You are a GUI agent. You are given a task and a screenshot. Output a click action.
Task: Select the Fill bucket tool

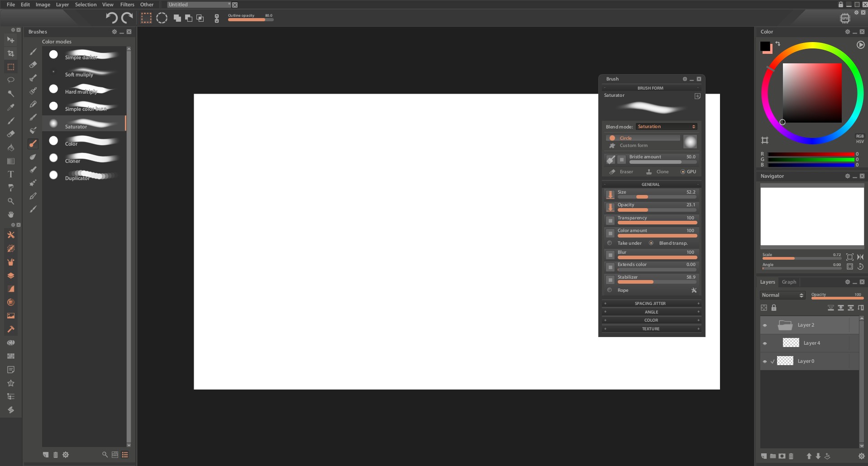(x=11, y=147)
